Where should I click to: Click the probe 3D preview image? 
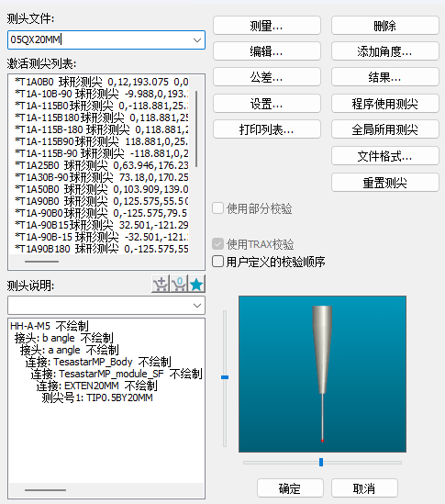point(322,375)
